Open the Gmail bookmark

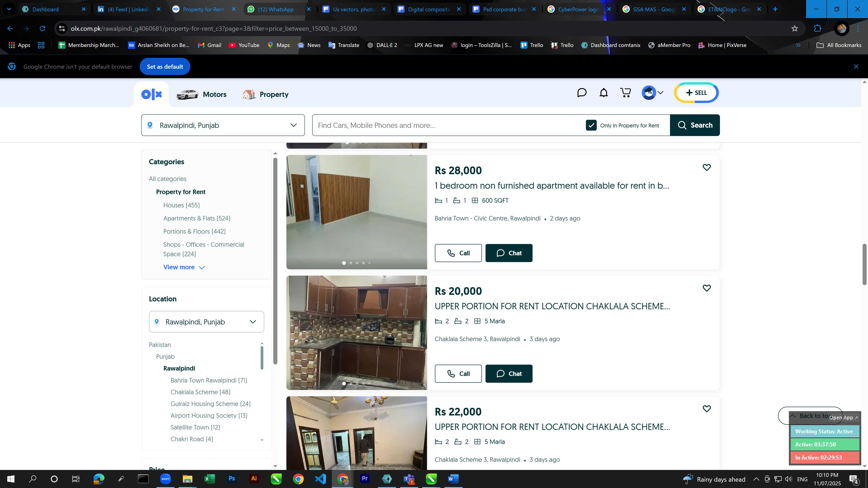209,45
